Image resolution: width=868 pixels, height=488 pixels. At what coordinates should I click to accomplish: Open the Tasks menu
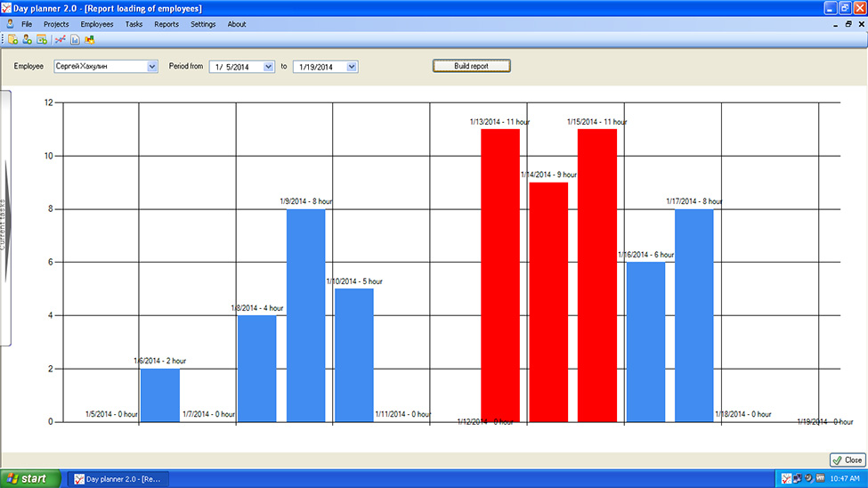point(134,24)
